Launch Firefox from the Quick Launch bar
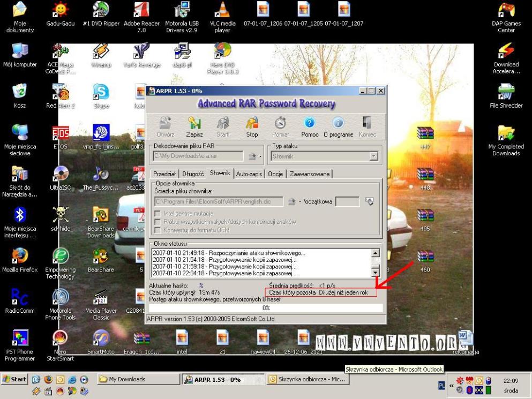This screenshot has height=399, width=532. pos(48,379)
